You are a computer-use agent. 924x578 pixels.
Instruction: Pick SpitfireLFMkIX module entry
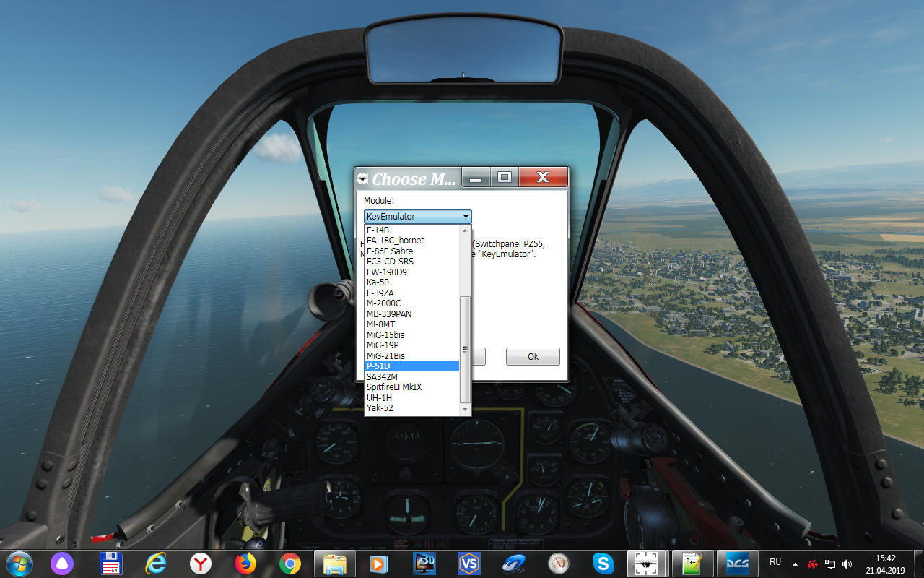click(x=411, y=387)
